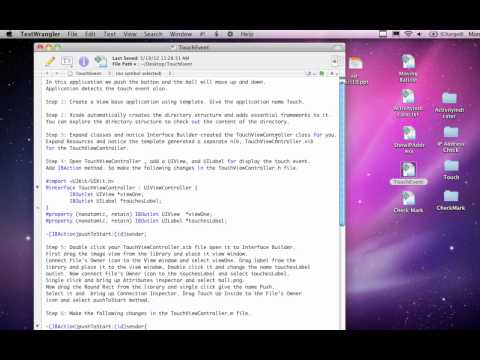Click the icon at the toolbar's right end
The image size is (480, 360).
coord(334,61)
